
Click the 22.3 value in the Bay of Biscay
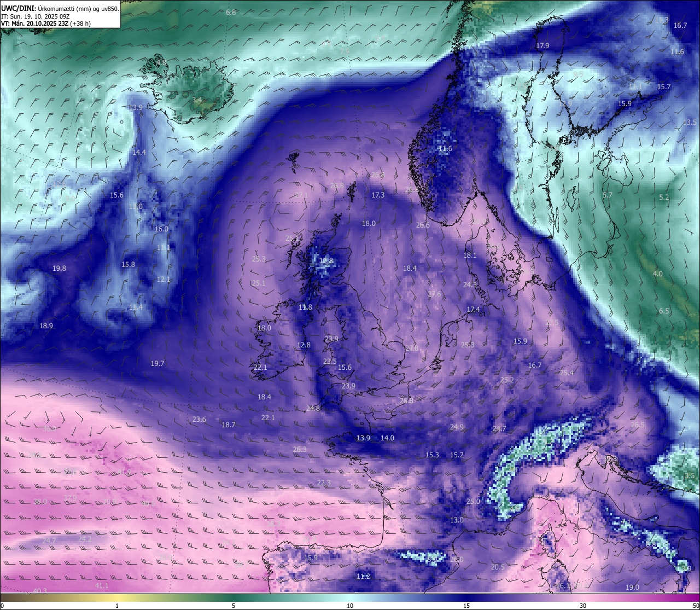[324, 483]
